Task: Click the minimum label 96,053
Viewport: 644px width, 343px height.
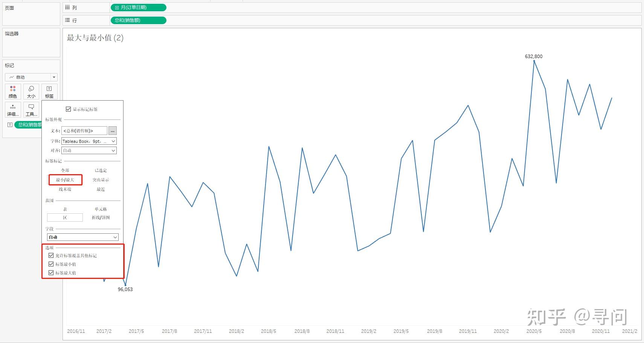Action: click(x=125, y=289)
